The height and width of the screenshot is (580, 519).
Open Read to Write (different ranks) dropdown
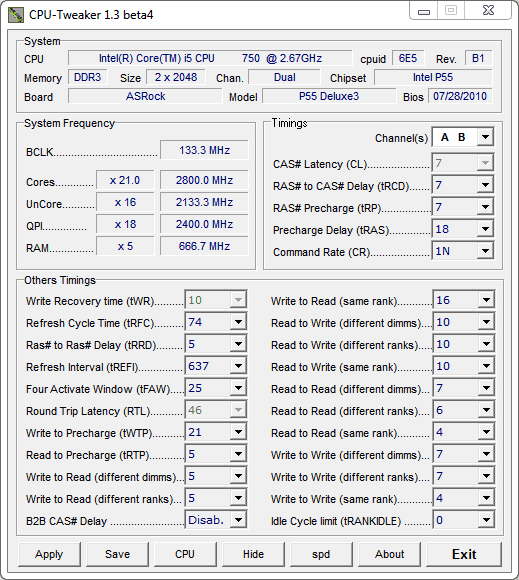(464, 344)
